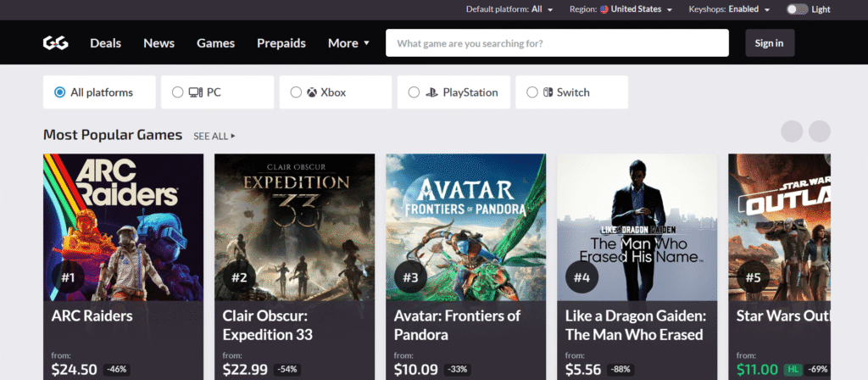Screen dimensions: 868x380
Task: Focus the game search field
Action: (557, 43)
